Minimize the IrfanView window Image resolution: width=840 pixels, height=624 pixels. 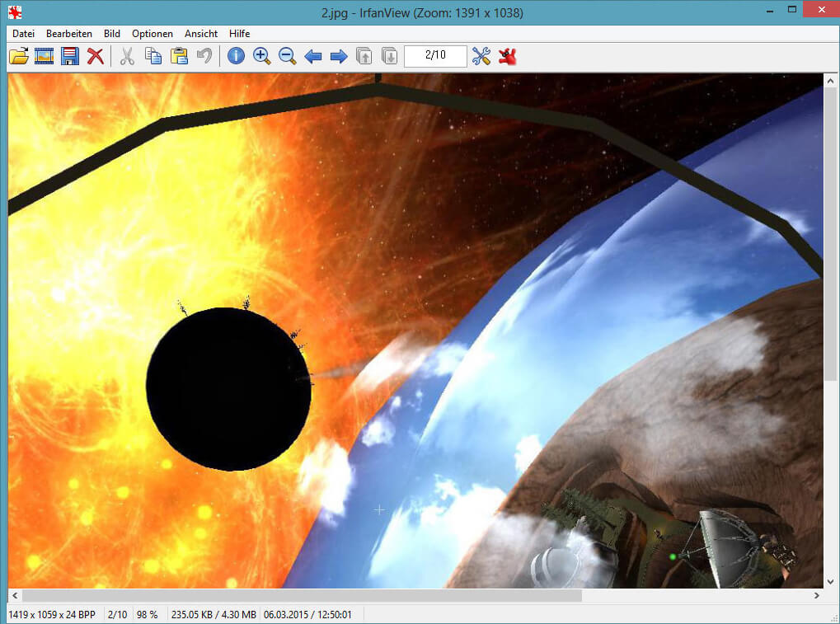tap(770, 10)
